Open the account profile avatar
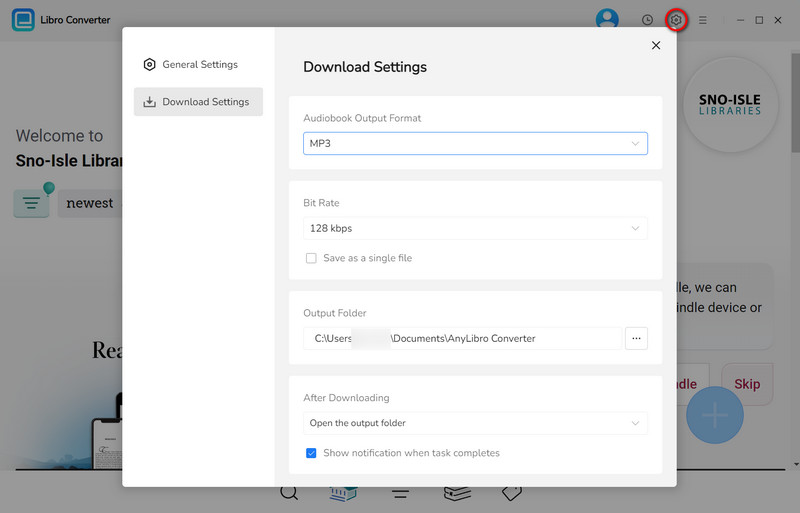The width and height of the screenshot is (800, 513). (607, 20)
